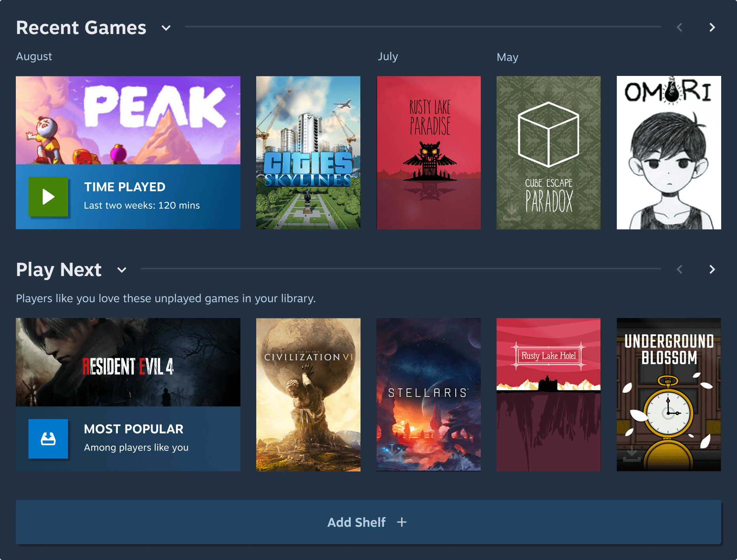
Task: Click the MOST POPULAR label
Action: tap(134, 429)
